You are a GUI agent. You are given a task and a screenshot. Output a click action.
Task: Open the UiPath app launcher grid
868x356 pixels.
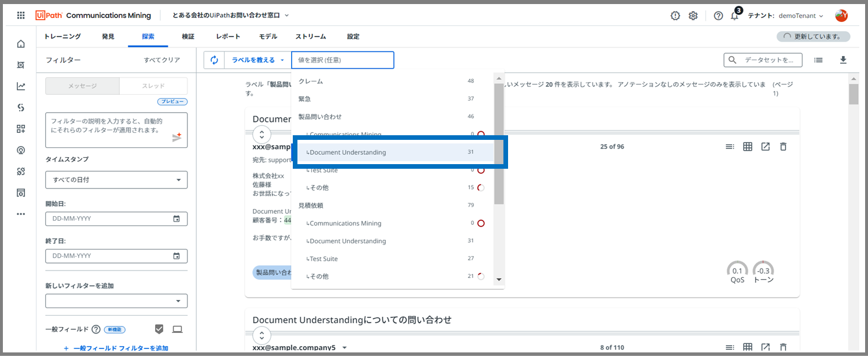point(21,16)
